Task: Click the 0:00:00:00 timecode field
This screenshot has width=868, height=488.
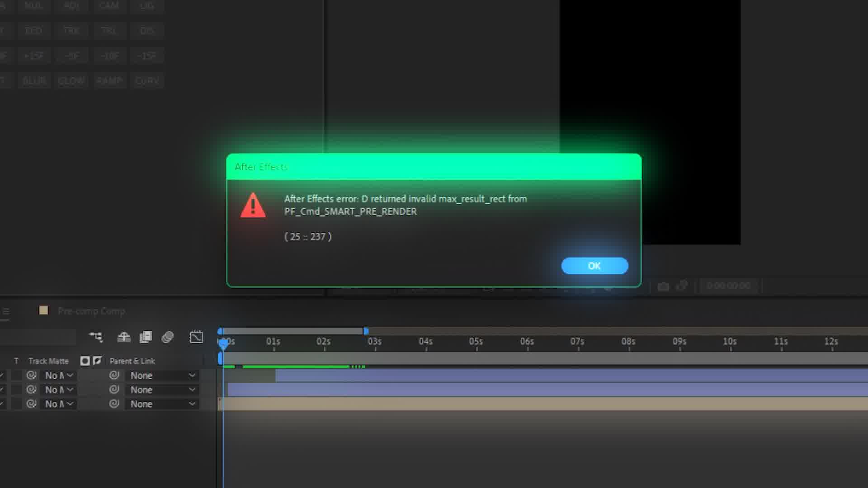Action: click(x=728, y=286)
